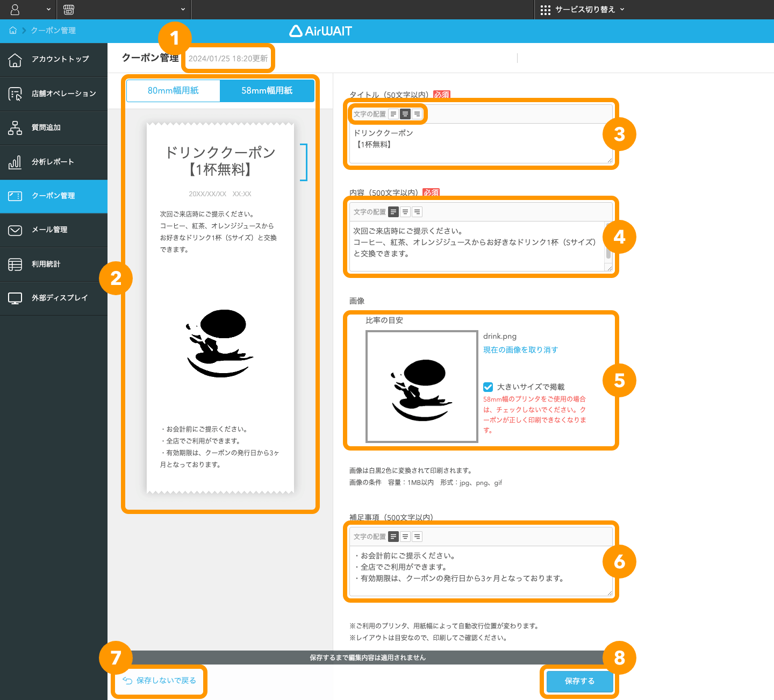Select the 58mm幅用紙 tab
Image resolution: width=774 pixels, height=700 pixels.
pyautogui.click(x=267, y=90)
